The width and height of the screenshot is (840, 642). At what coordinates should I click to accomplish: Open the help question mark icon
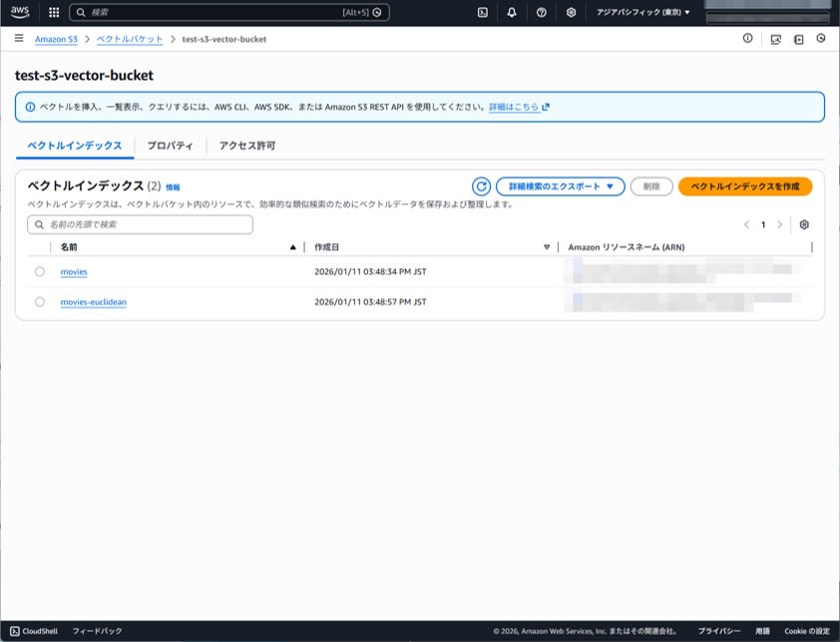(542, 12)
